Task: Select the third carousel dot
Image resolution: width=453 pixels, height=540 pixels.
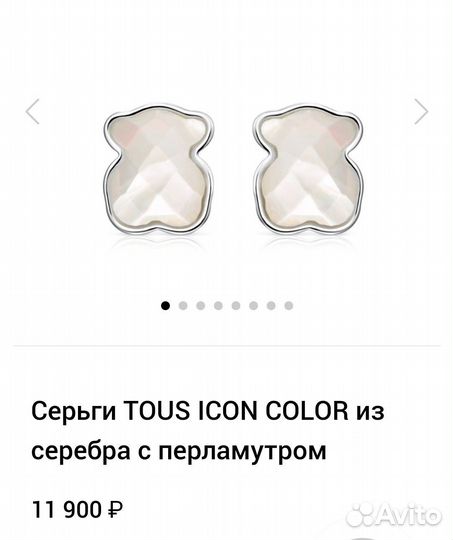Action: tap(201, 305)
